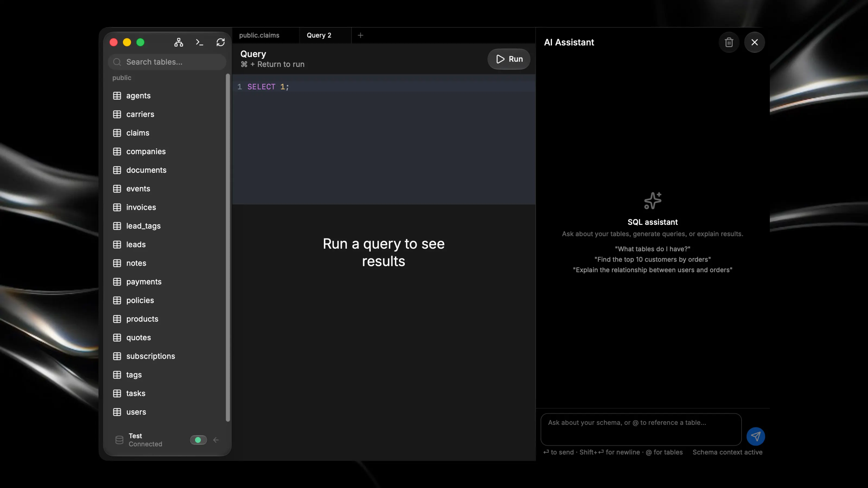Click the claims table icon

[117, 133]
